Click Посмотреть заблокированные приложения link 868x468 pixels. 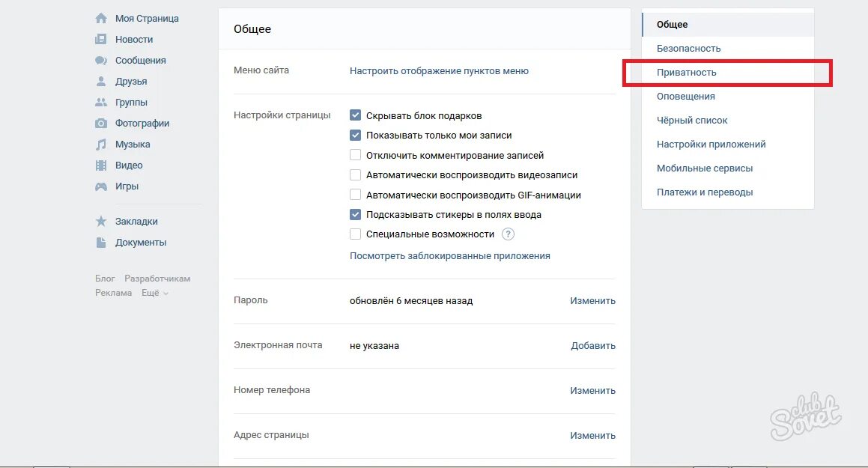pyautogui.click(x=450, y=255)
